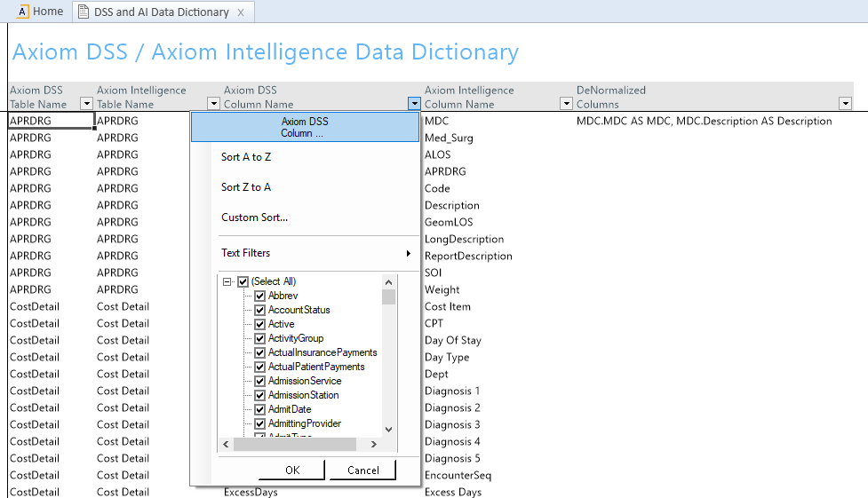Uncheck the AdmissionService checkbox
Image resolution: width=868 pixels, height=498 pixels.
[x=259, y=381]
